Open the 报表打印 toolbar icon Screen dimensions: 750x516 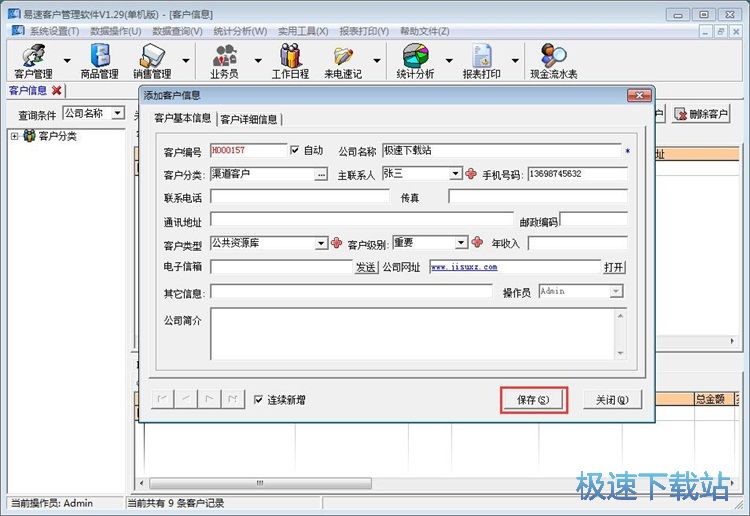(x=482, y=61)
